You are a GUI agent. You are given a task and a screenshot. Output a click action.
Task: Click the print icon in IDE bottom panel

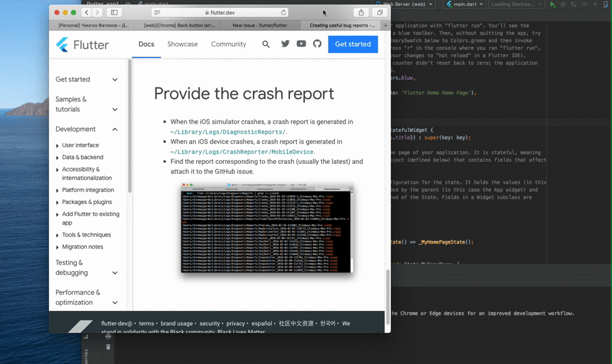(x=108, y=337)
